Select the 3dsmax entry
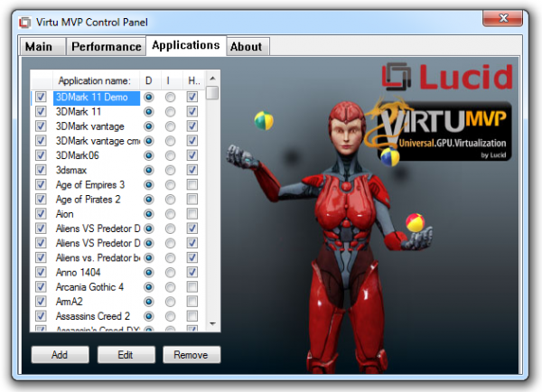Image resolution: width=542 pixels, height=392 pixels. pos(71,170)
